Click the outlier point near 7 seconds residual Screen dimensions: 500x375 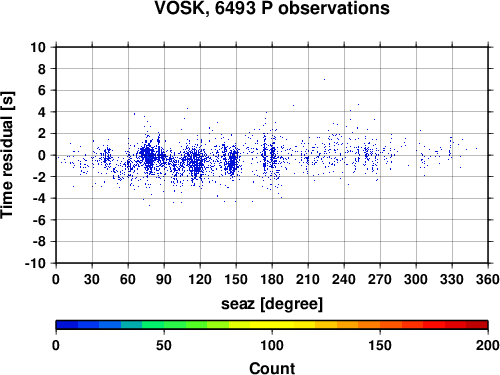(x=324, y=79)
